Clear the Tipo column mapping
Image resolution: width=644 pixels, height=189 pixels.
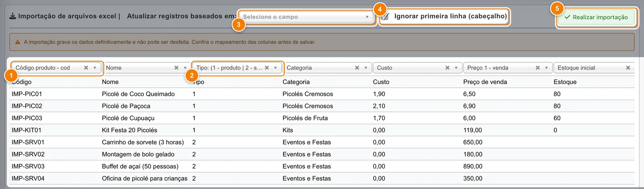266,68
